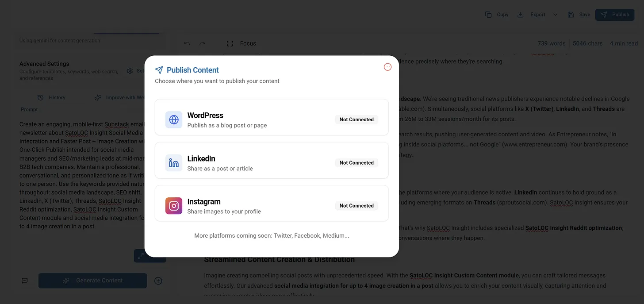Click the plus icon beside Generate Content

tap(158, 280)
